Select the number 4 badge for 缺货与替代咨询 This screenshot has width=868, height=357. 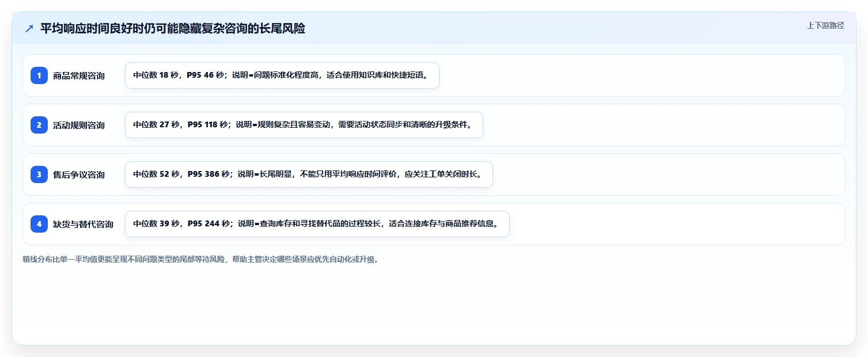(39, 224)
